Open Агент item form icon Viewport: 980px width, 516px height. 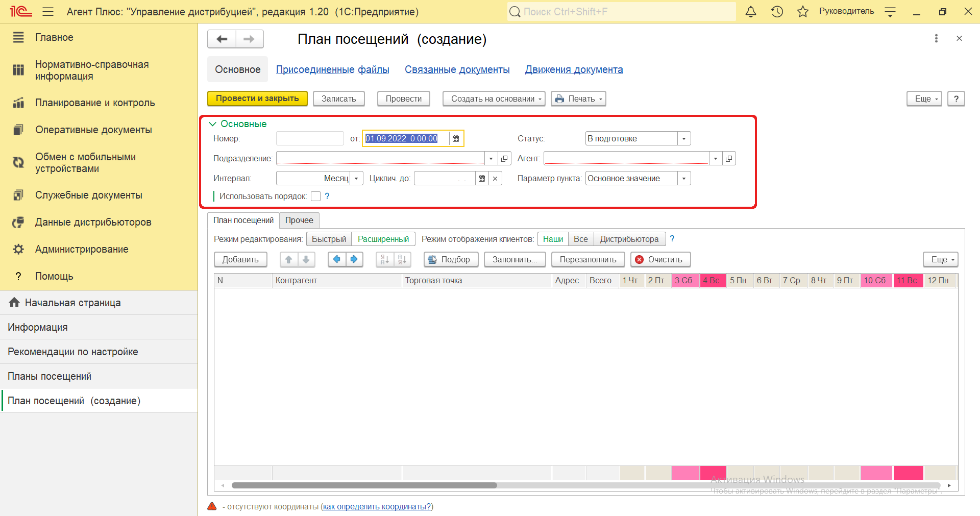click(x=729, y=159)
